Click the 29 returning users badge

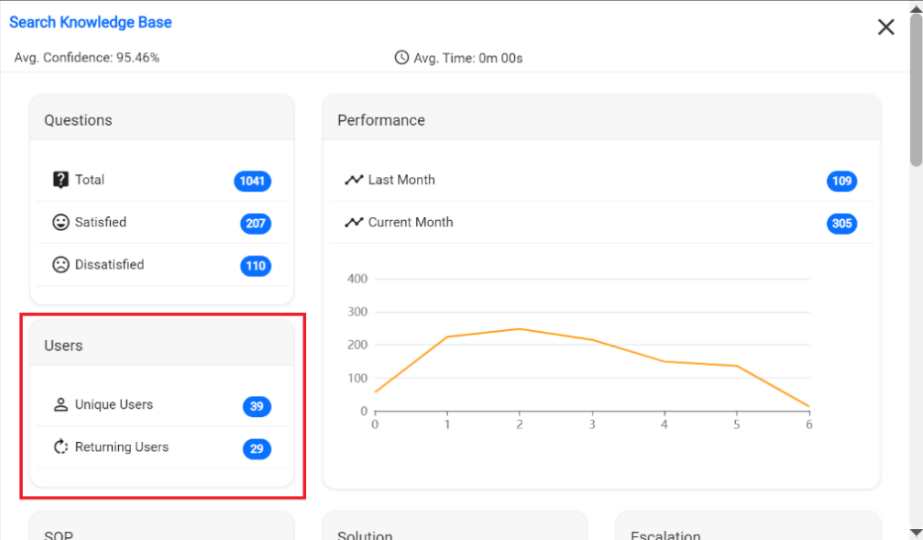pyautogui.click(x=257, y=449)
